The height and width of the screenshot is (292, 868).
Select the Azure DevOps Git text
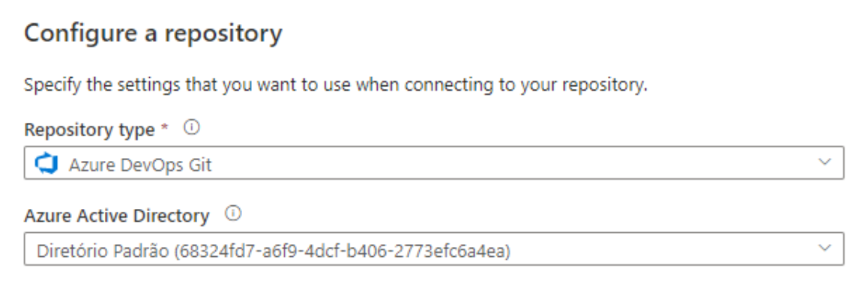point(140,165)
